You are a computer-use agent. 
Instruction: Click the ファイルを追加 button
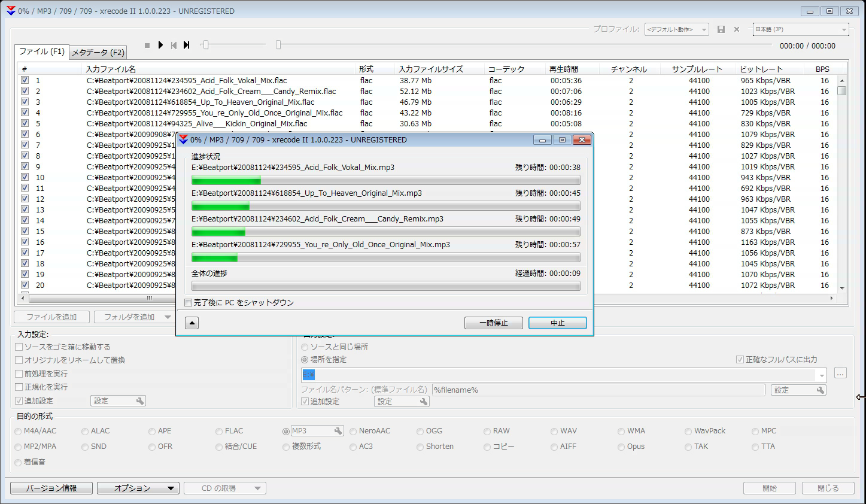tap(52, 317)
